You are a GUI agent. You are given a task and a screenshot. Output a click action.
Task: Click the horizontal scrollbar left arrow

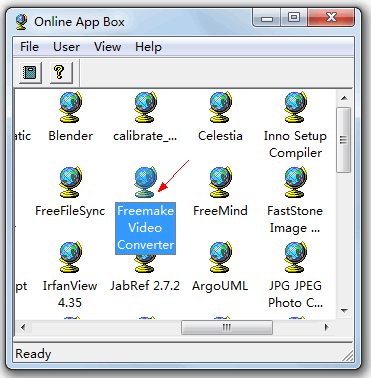click(23, 327)
